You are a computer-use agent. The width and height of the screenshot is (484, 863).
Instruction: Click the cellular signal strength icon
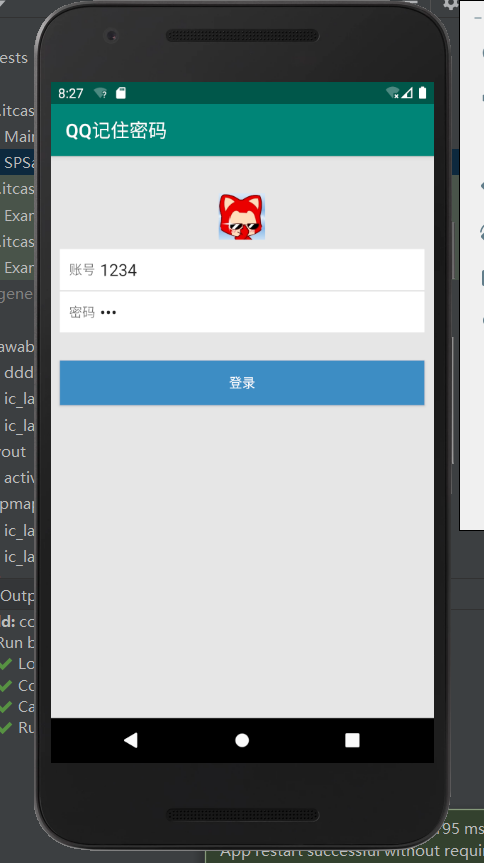(407, 92)
